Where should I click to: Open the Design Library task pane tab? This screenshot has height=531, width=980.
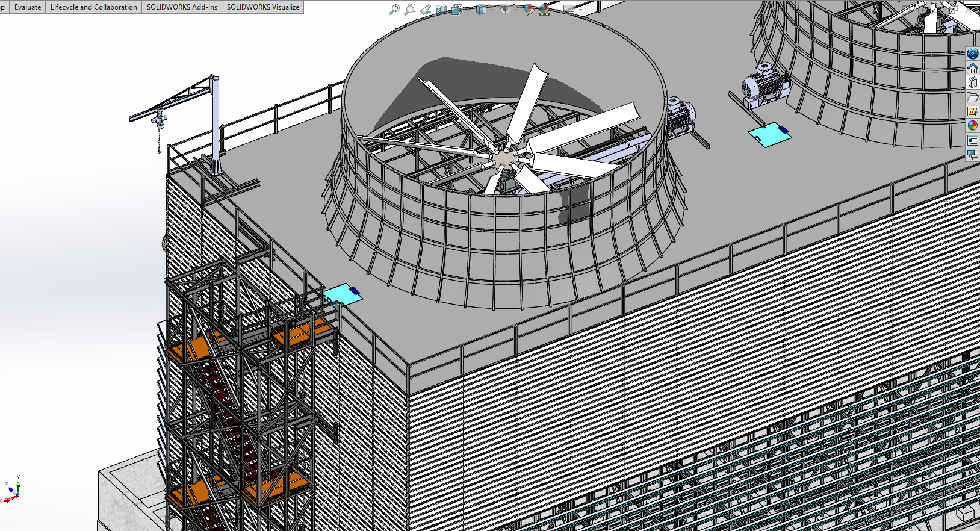973,82
